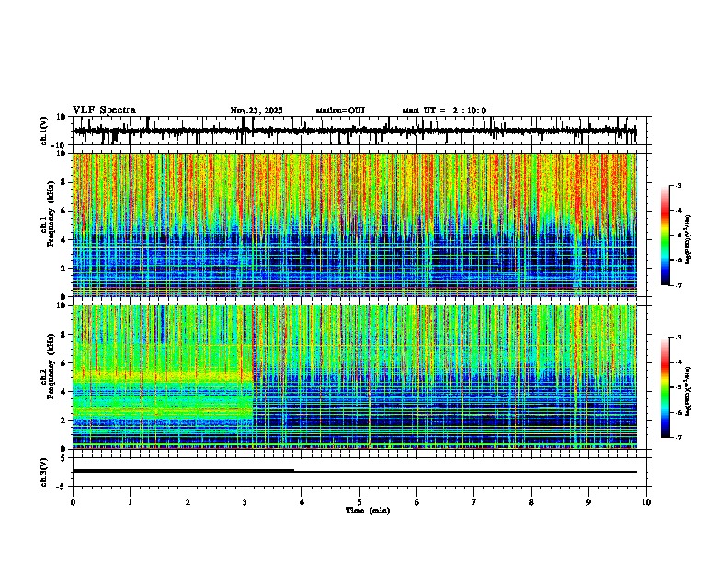The width and height of the screenshot is (728, 563).
Task: Click the ch.2 spectrogram colorbar
Action: point(665,387)
